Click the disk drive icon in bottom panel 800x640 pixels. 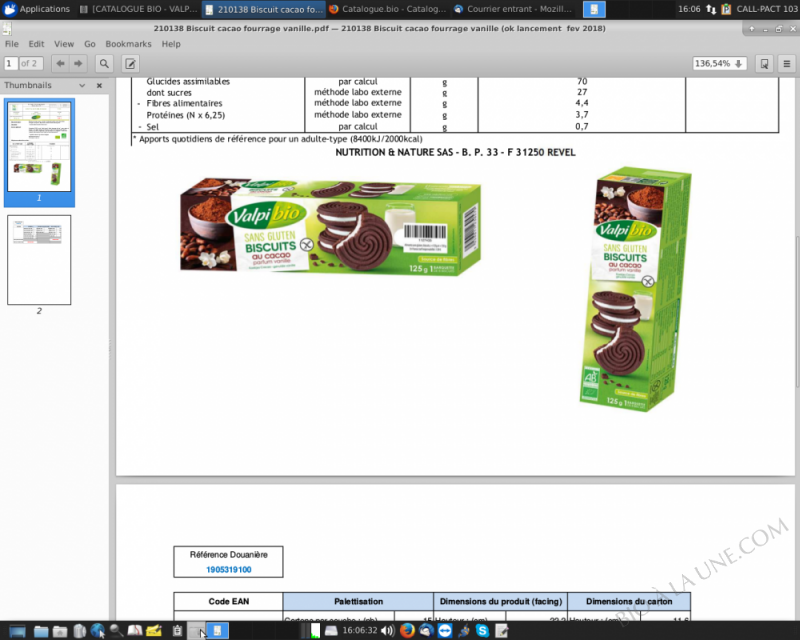coord(331,631)
